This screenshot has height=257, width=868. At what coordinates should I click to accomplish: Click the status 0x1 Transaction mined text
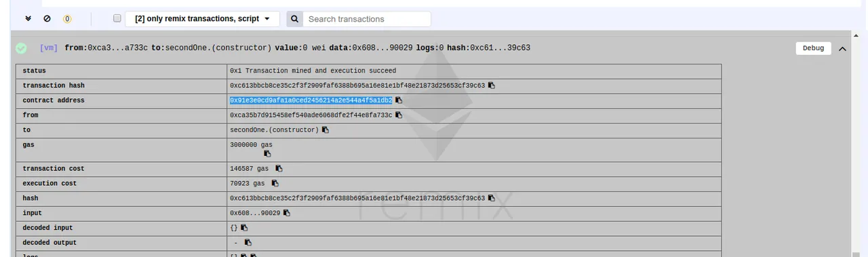(313, 71)
